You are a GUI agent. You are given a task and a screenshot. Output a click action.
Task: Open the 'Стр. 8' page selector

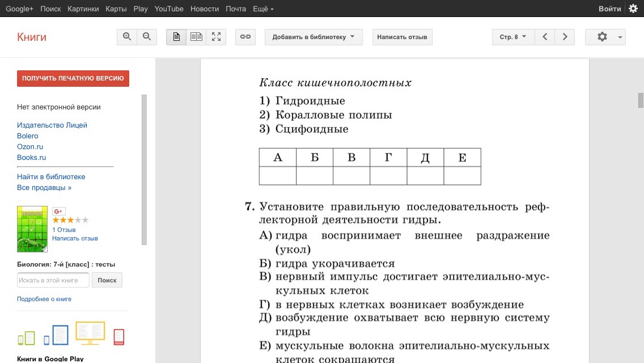513,37
